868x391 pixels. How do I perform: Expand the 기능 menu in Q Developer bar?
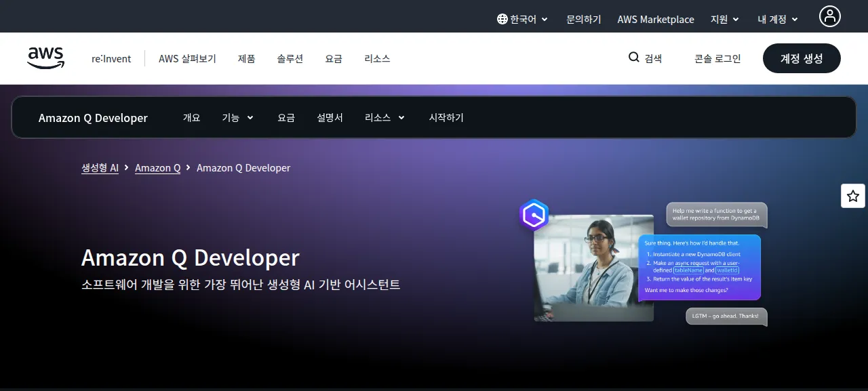click(238, 118)
